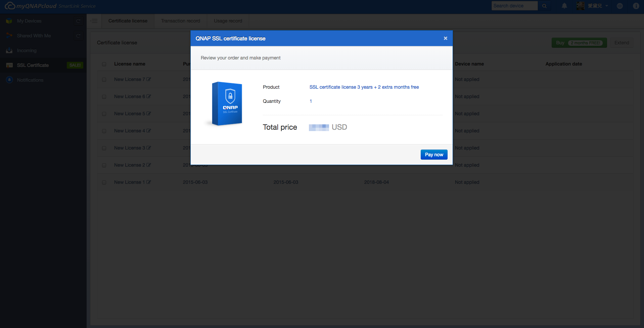Select the New License 1 checkbox

point(104,182)
